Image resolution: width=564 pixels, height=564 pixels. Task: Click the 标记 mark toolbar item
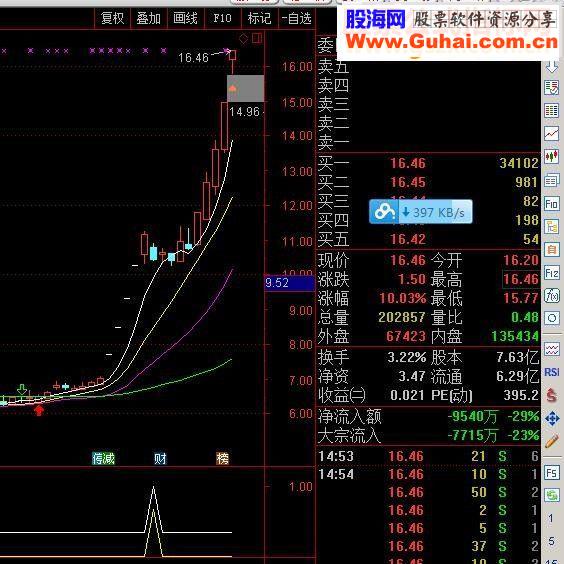pyautogui.click(x=259, y=18)
